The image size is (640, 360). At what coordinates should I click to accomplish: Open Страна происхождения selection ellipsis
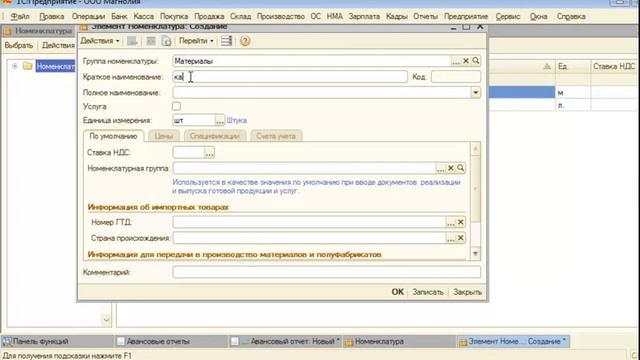point(450,238)
